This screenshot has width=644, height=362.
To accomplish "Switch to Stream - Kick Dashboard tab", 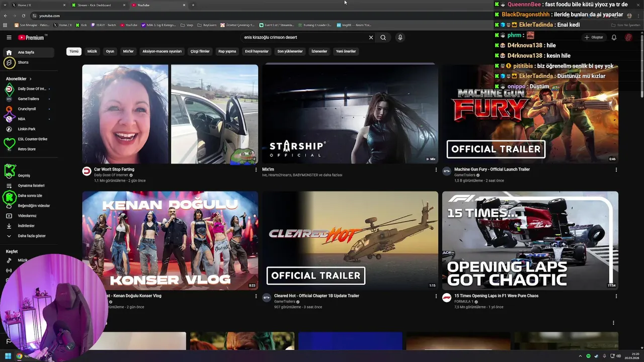I will 98,5.
